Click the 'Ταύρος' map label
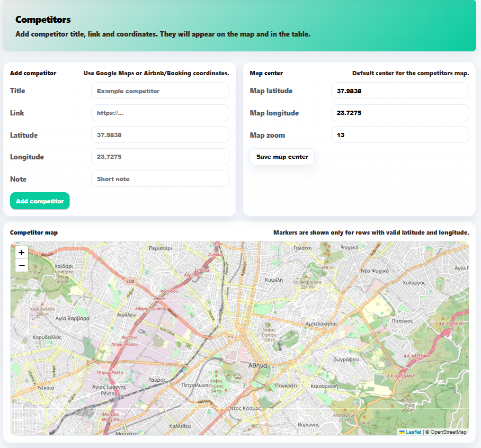Image resolution: width=481 pixels, height=448 pixels. pos(157,380)
